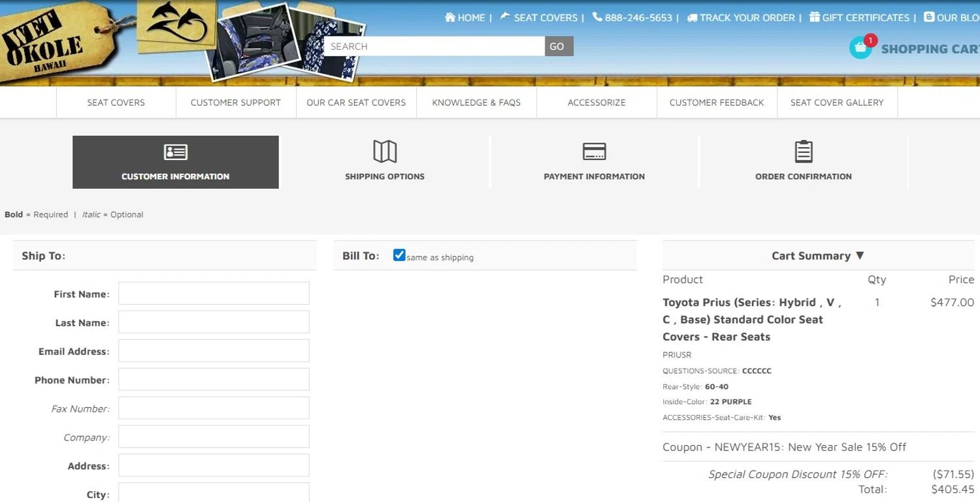Focus the Email Address field
Image resolution: width=980 pixels, height=502 pixels.
click(x=214, y=351)
